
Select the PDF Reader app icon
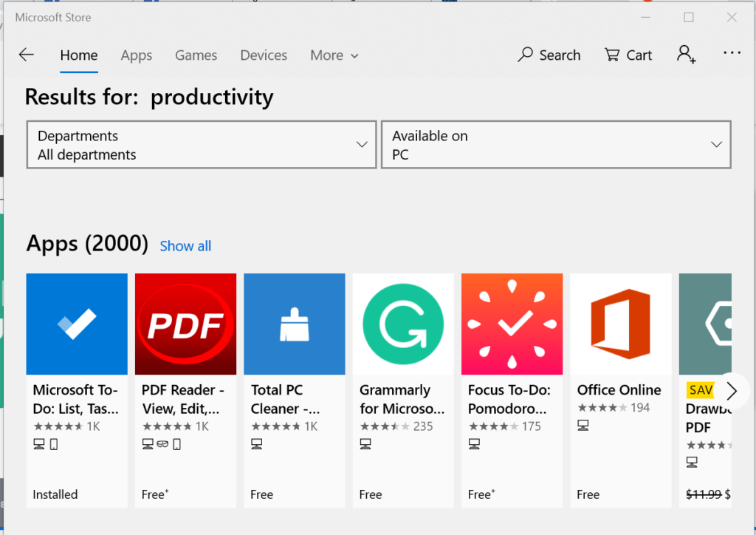coord(185,324)
